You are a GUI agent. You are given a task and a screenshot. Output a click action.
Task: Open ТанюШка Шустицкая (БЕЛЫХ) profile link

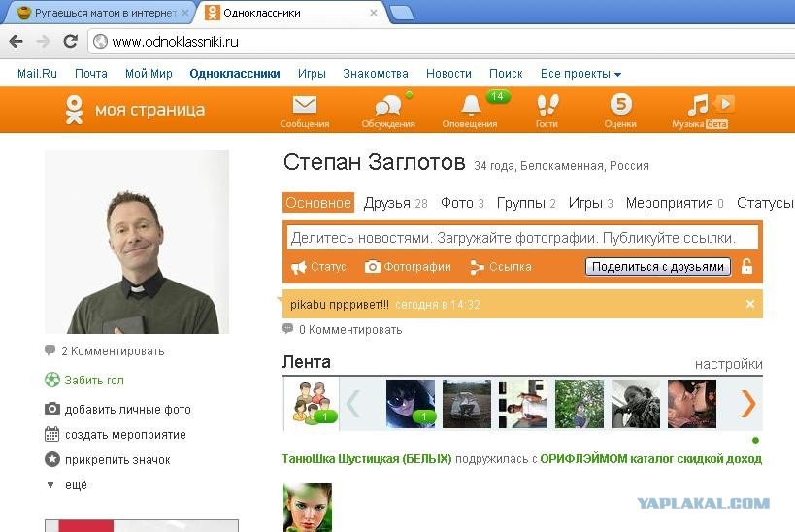click(367, 459)
